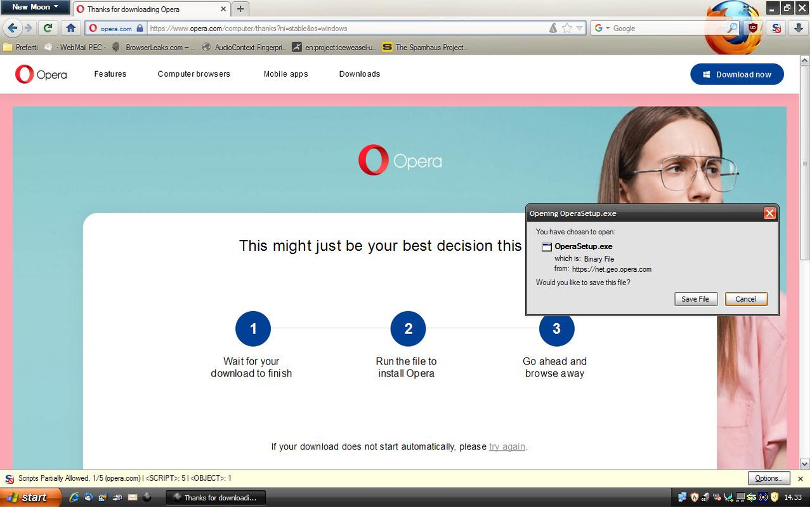Click the page scroll up arrow
This screenshot has width=812, height=508.
(x=805, y=62)
